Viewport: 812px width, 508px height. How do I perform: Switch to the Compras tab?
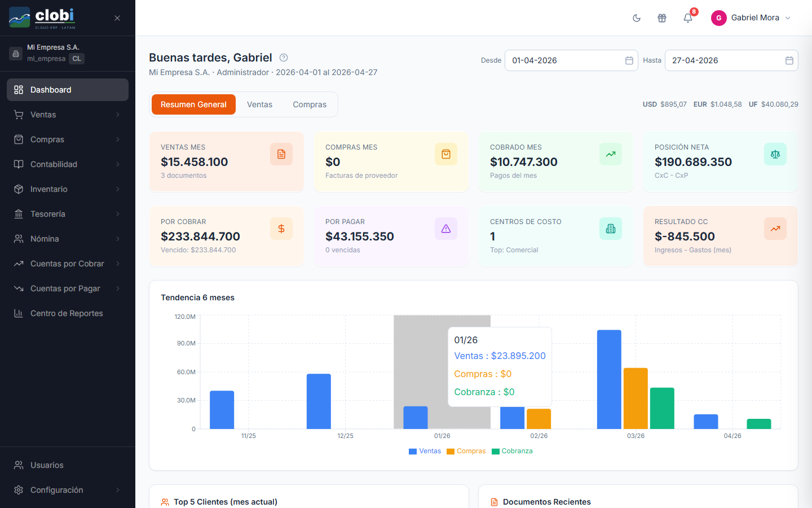pyautogui.click(x=310, y=104)
